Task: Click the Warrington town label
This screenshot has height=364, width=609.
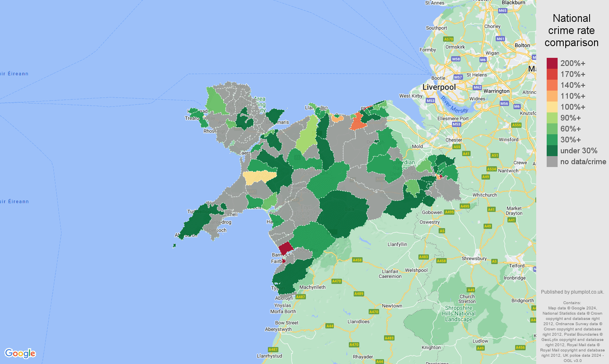Action: point(497,91)
